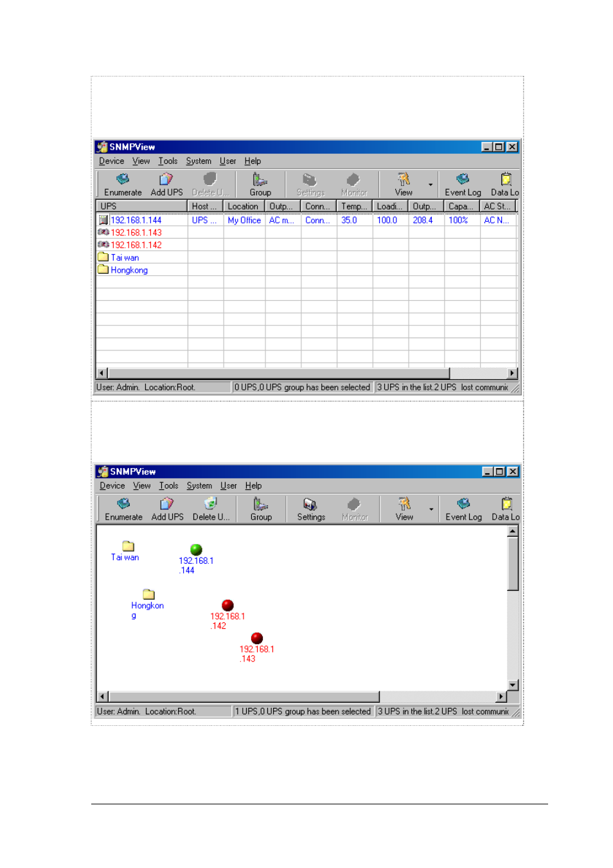Viewport: 613px width, 868px height.
Task: Click Host column header
Action: click(x=205, y=206)
